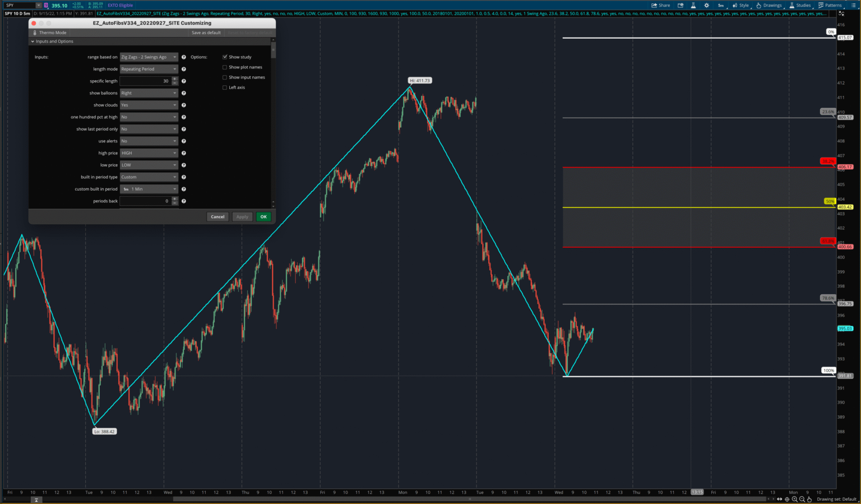Enable the Show plot names checkbox
Screen dimensions: 861x504
pyautogui.click(x=225, y=67)
